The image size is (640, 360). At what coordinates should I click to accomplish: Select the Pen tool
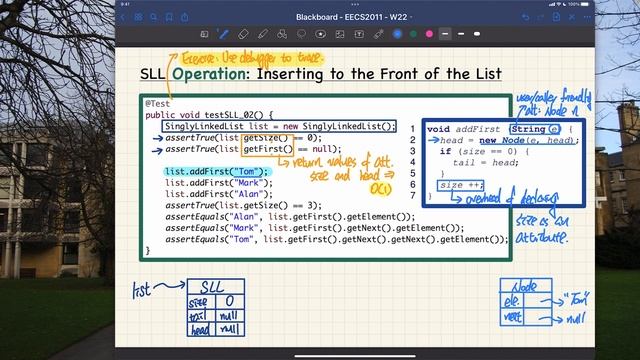pyautogui.click(x=224, y=34)
